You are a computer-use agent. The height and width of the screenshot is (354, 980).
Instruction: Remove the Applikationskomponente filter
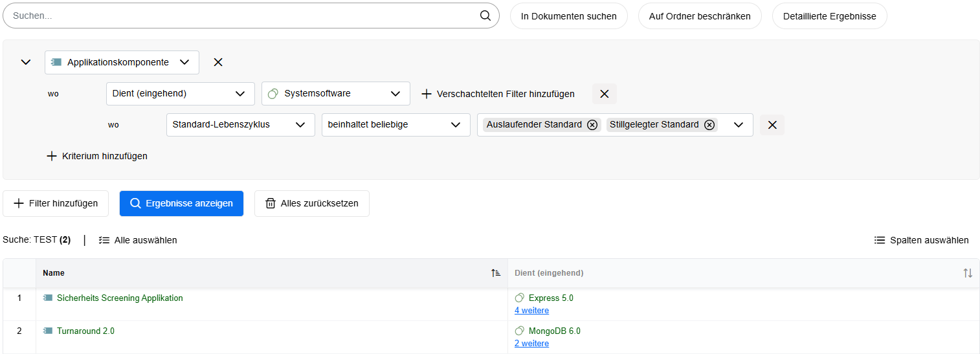pyautogui.click(x=218, y=62)
